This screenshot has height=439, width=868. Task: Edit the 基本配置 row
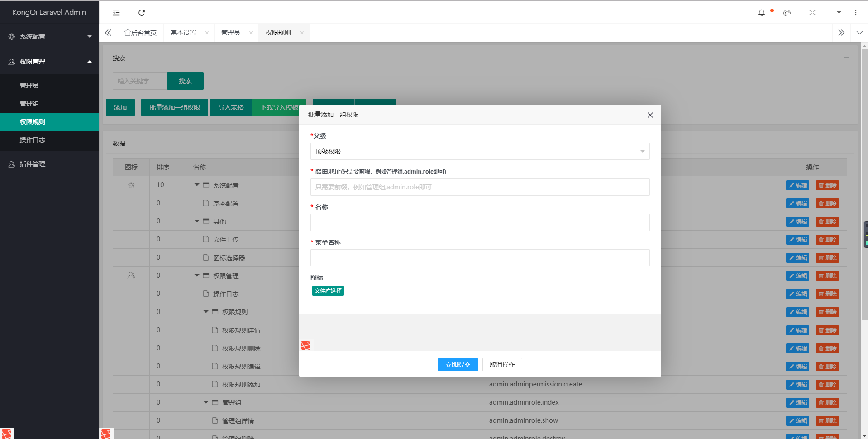pyautogui.click(x=797, y=203)
